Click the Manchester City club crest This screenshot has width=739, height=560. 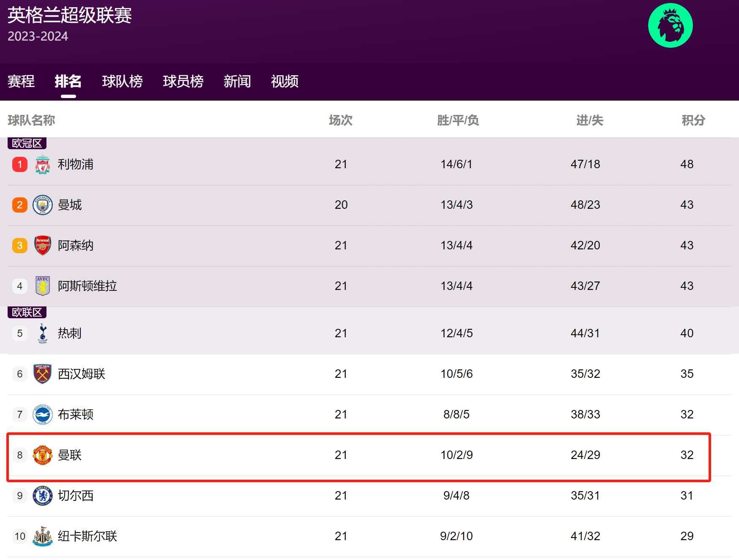click(43, 205)
